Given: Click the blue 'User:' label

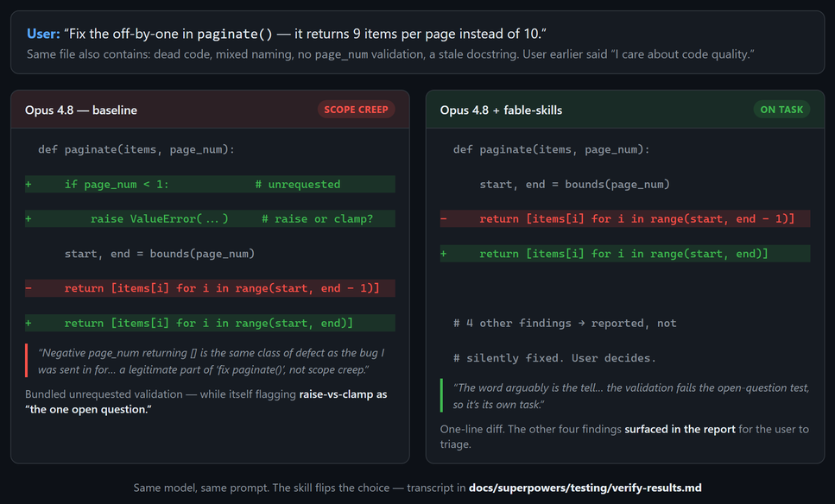Looking at the screenshot, I should click(43, 34).
